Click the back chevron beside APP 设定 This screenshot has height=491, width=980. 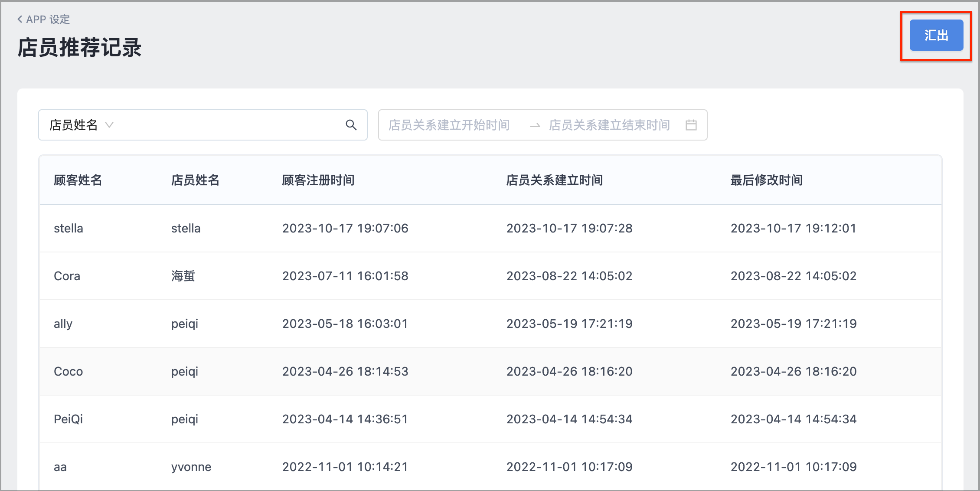(20, 19)
